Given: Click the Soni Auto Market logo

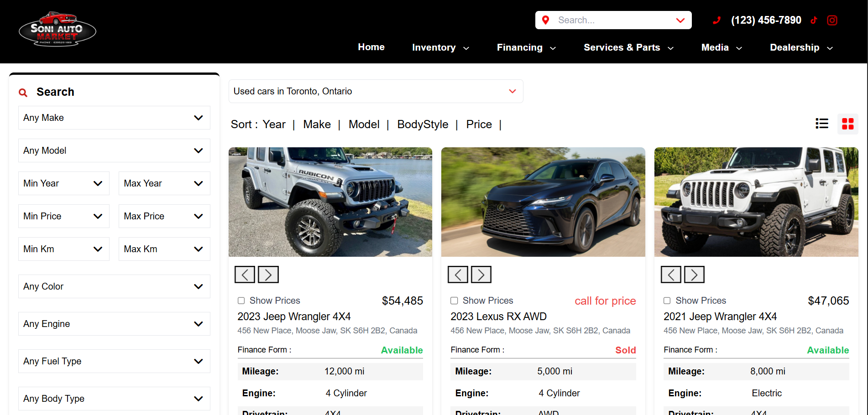Looking at the screenshot, I should pyautogui.click(x=58, y=29).
